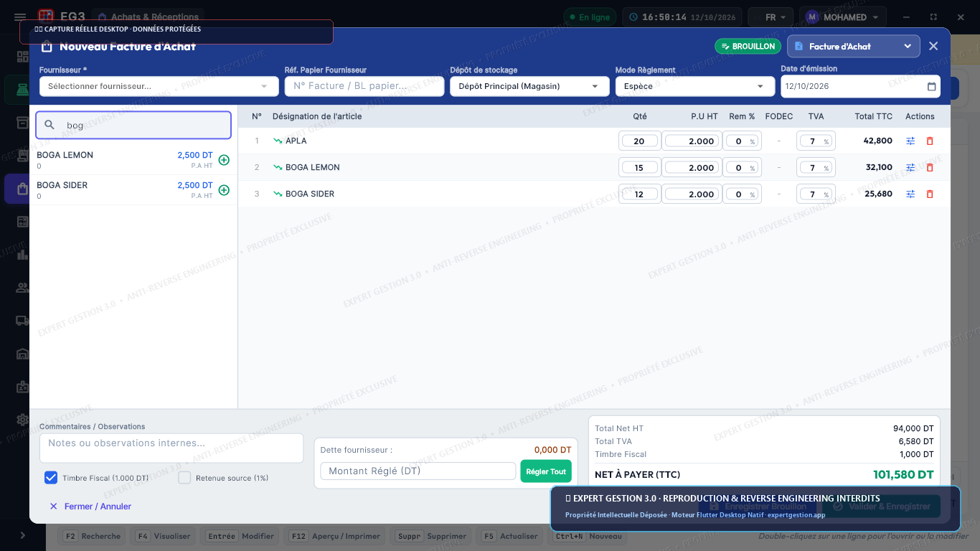Open the warehouse icon in sidebar
The width and height of the screenshot is (980, 551).
click(x=22, y=354)
